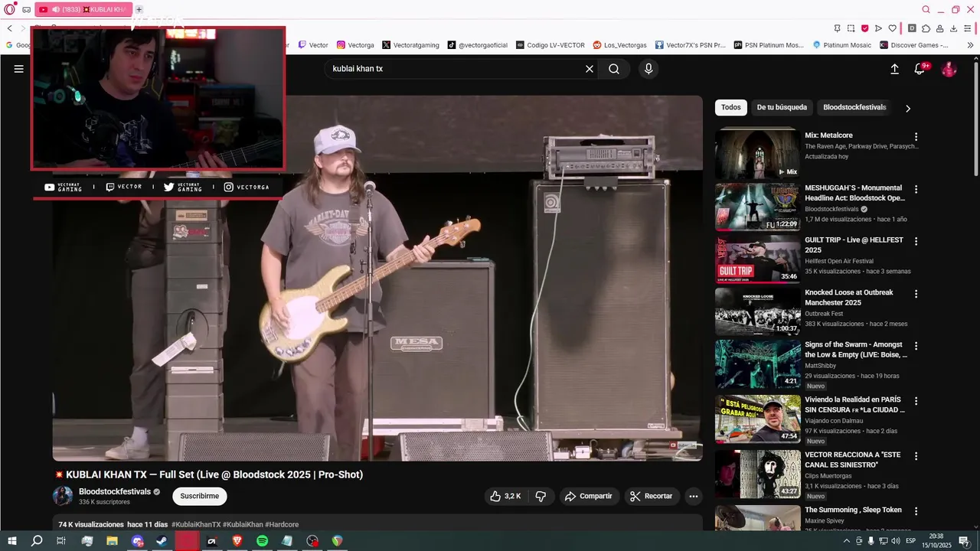
Task: Open YouTube hamburger guide menu
Action: point(19,69)
